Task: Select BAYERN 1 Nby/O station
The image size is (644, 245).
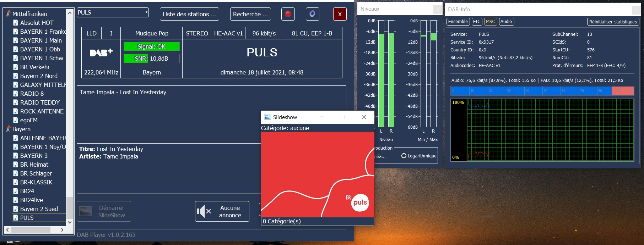Action: (x=43, y=147)
